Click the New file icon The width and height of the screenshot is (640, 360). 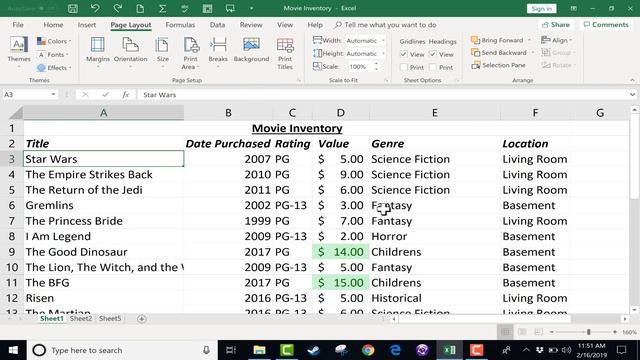tap(140, 8)
